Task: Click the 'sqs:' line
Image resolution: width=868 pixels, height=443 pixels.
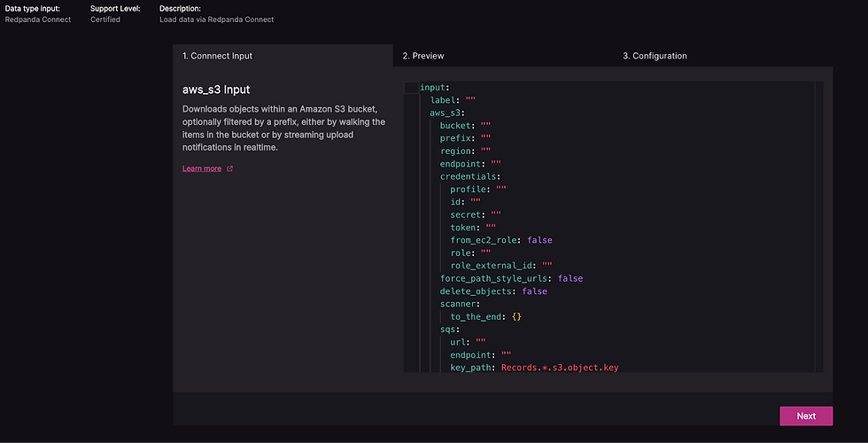Action: (450, 330)
